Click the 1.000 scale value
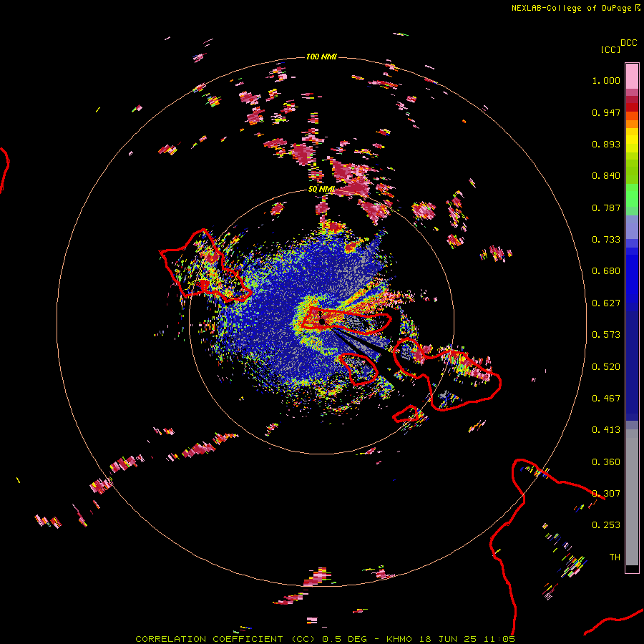This screenshot has width=644, height=644. (x=606, y=80)
